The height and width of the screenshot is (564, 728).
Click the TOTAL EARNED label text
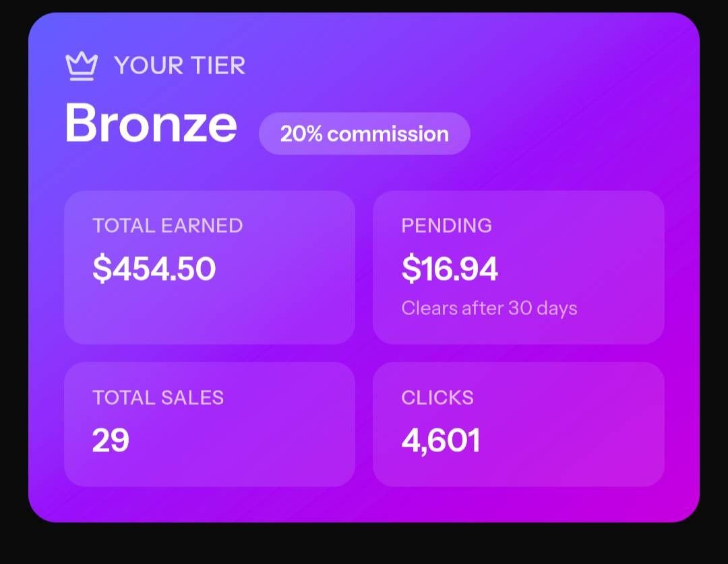tap(168, 226)
